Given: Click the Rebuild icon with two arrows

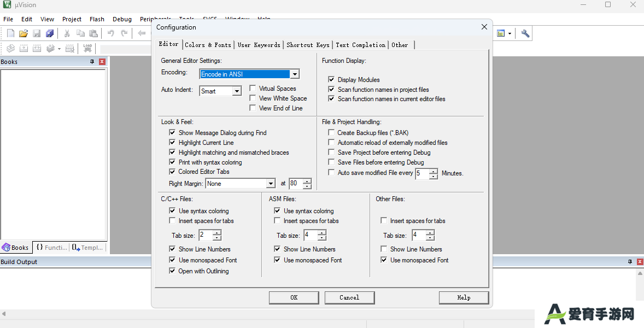Looking at the screenshot, I should pos(37,49).
